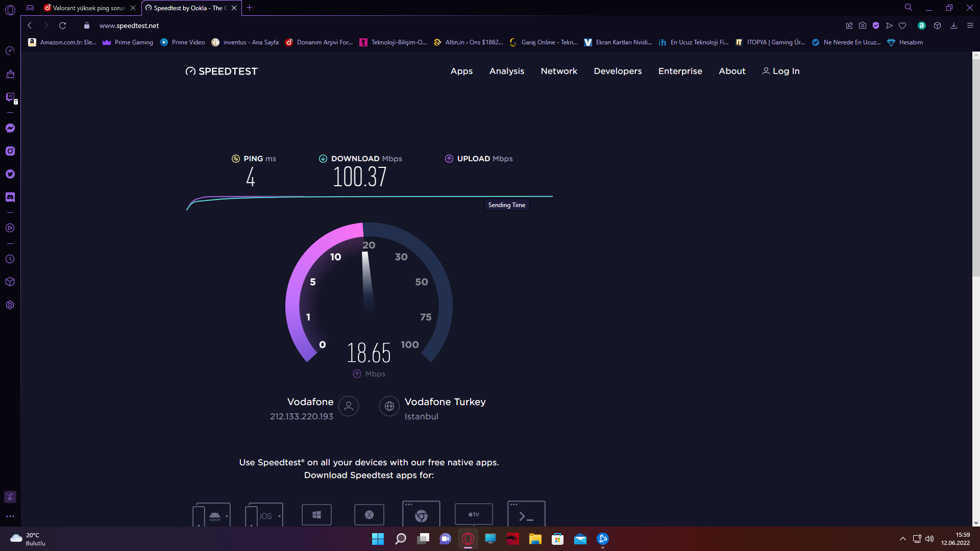Open Chrome app download icon
This screenshot has width=980, height=551.
[x=421, y=515]
